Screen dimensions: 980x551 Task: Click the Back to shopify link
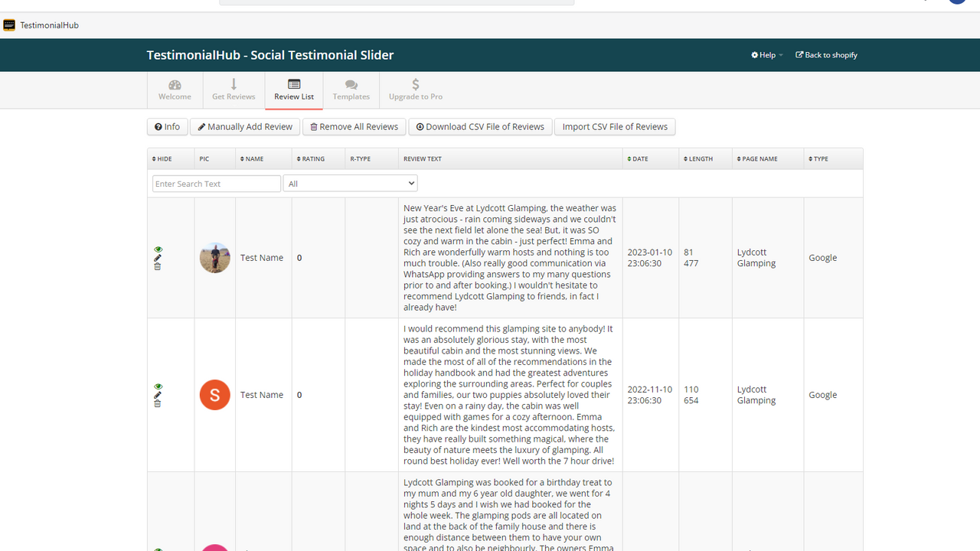point(826,55)
